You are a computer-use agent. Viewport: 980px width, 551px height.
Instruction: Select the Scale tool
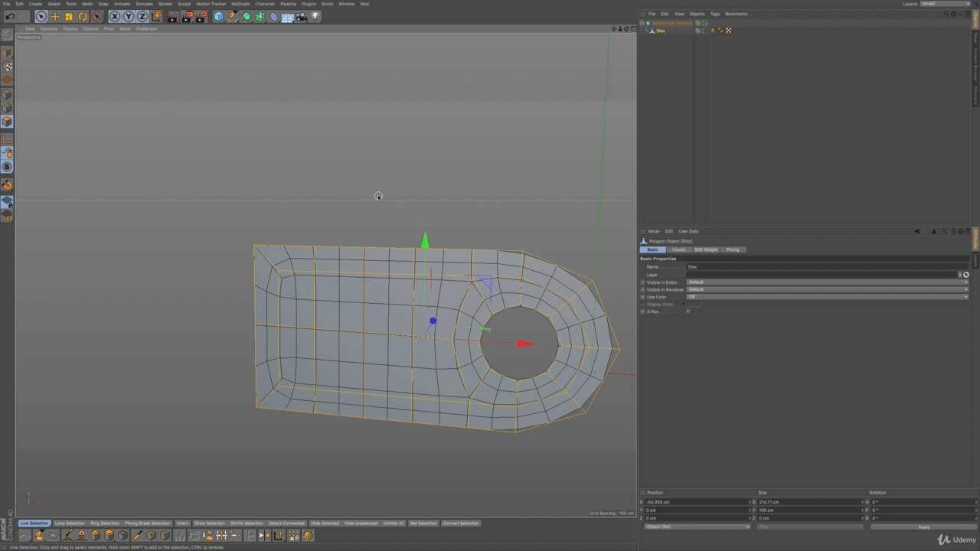pos(69,16)
